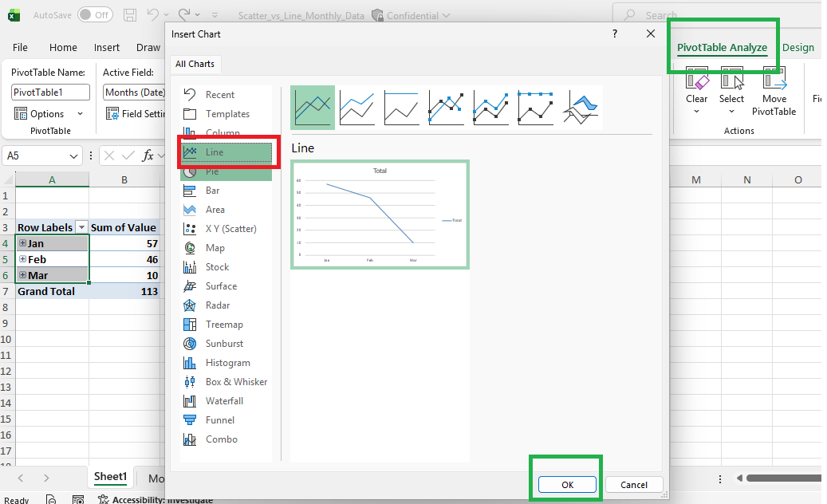
Task: Open Customize Quick Access Toolbar dropdown
Action: [x=215, y=15]
